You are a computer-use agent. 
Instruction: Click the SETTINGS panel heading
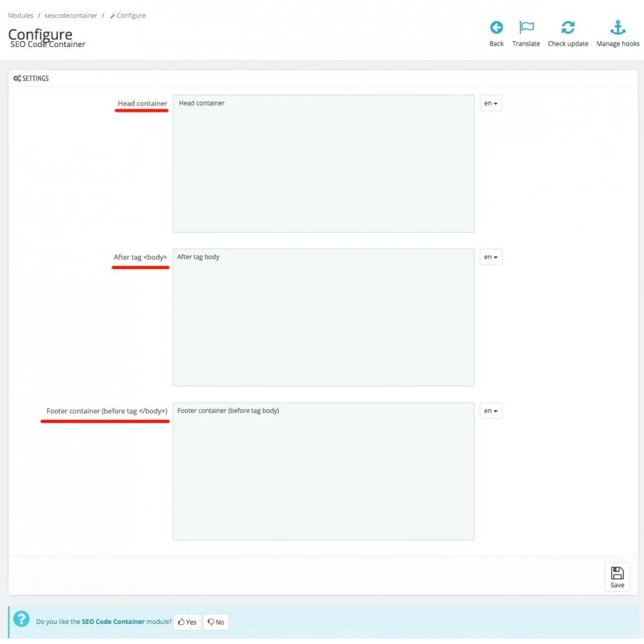pos(35,78)
